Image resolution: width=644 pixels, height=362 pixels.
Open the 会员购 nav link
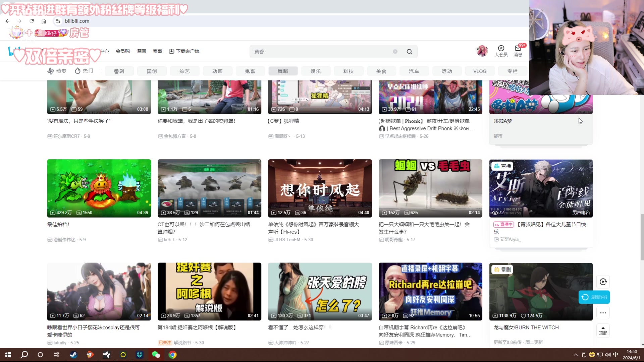coord(123,51)
